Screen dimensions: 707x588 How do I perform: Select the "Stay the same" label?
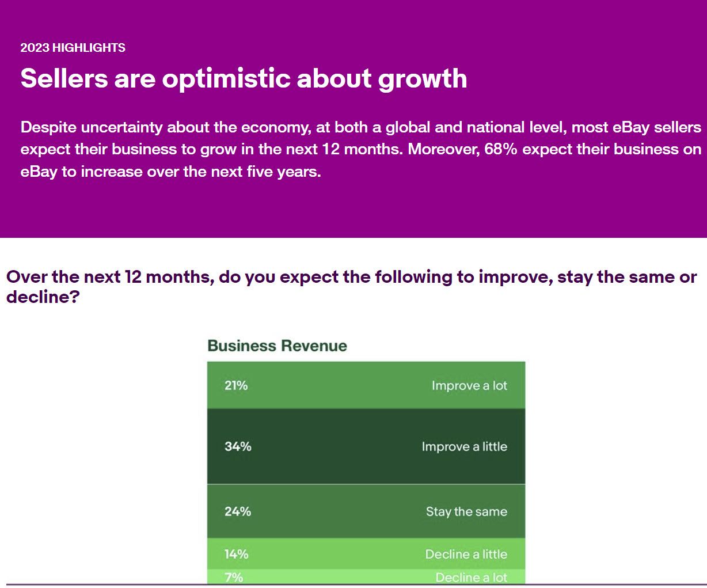(466, 511)
